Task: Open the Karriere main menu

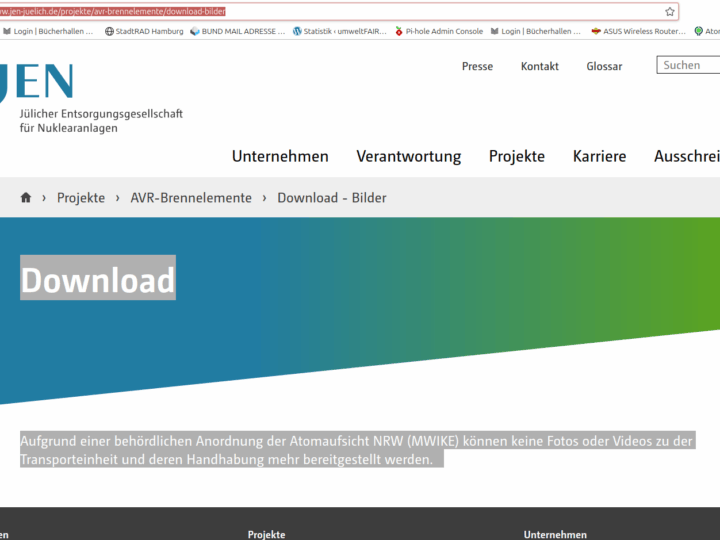Action: [599, 156]
